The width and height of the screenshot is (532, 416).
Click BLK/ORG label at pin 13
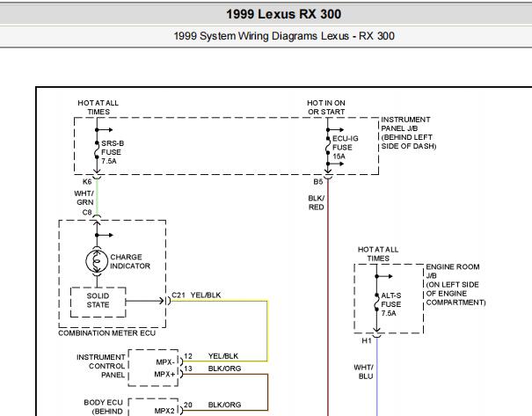click(224, 369)
